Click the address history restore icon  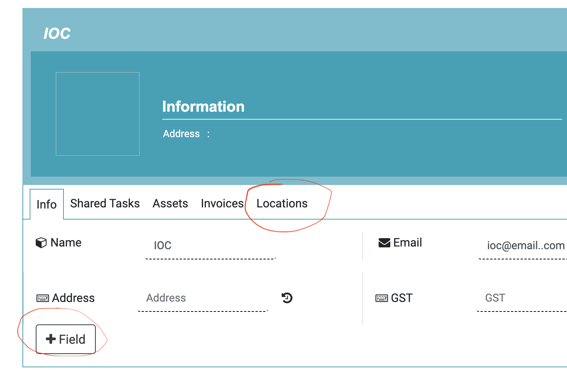tap(287, 298)
